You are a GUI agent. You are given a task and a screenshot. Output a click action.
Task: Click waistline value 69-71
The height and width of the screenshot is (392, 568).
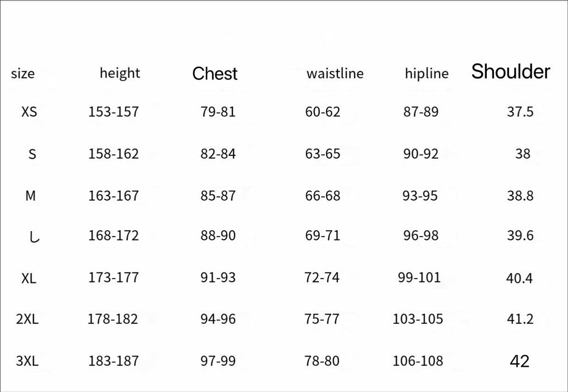tap(323, 235)
